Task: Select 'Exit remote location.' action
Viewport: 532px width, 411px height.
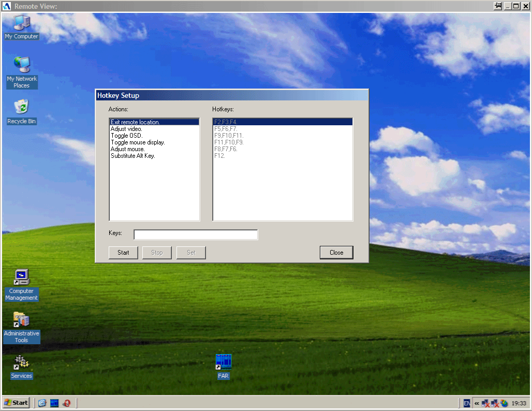Action: (x=154, y=122)
